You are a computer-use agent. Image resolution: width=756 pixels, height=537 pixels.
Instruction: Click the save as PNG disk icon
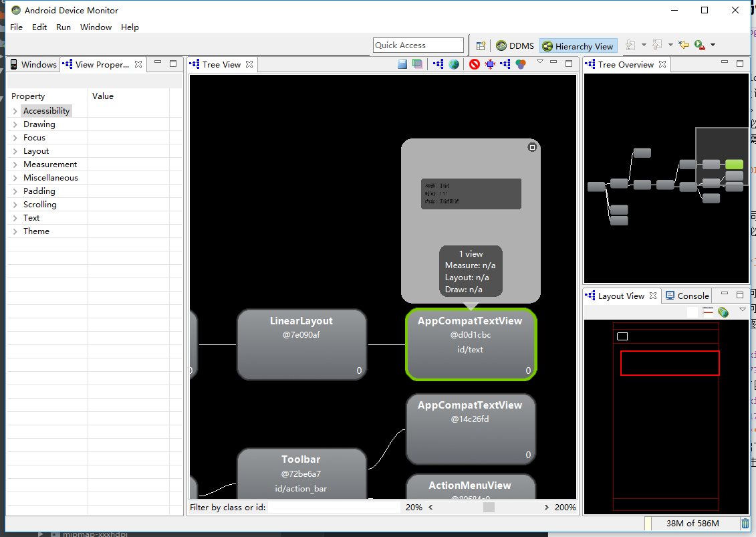402,64
